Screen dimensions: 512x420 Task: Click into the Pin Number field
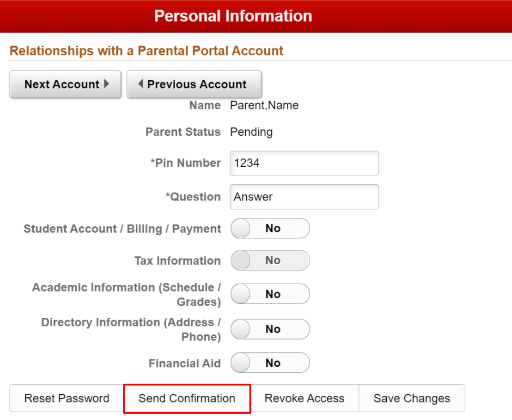304,163
